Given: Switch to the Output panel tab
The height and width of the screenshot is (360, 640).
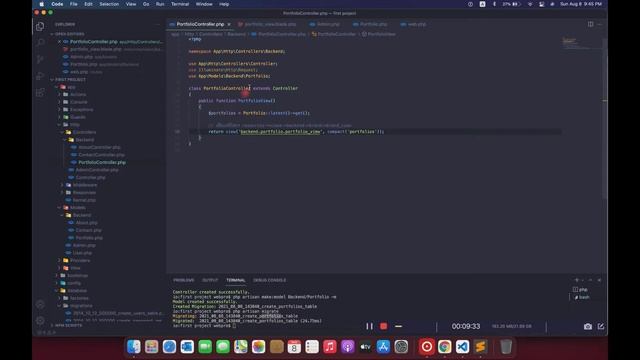Looking at the screenshot, I should tap(210, 280).
